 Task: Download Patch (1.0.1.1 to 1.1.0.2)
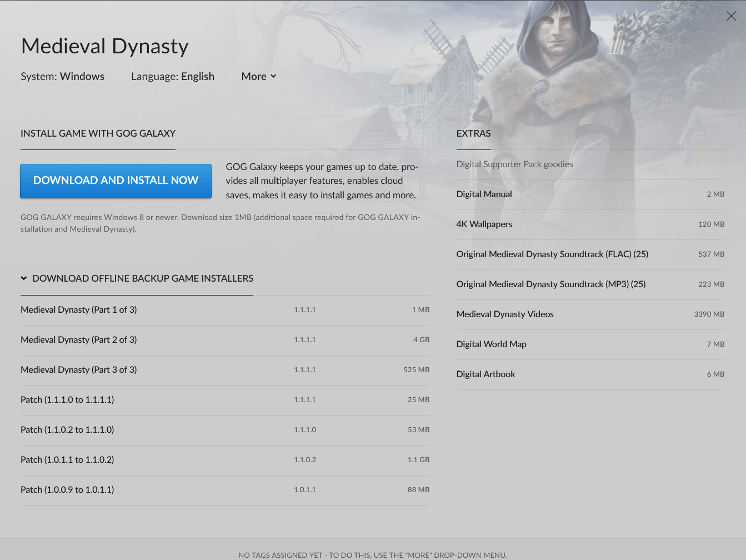(225, 460)
